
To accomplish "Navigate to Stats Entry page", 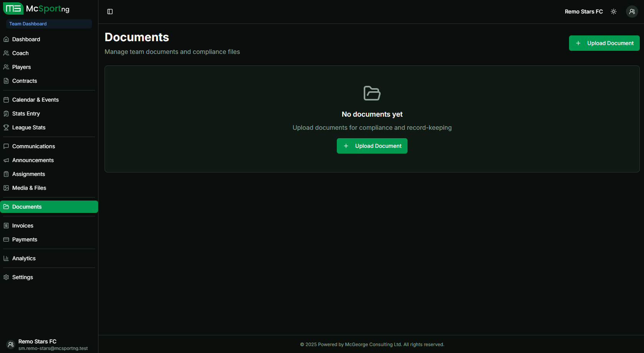I will tap(26, 114).
